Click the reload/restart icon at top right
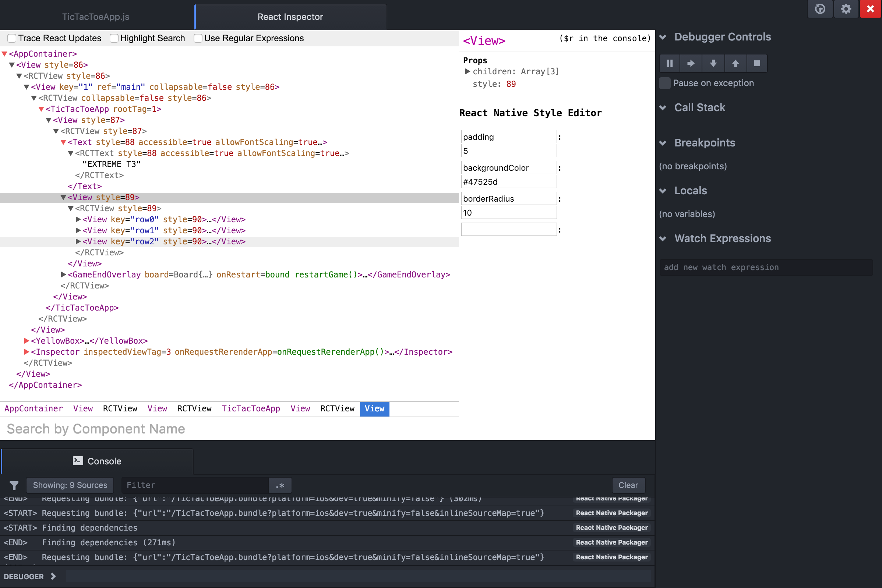The image size is (882, 588). coord(820,9)
